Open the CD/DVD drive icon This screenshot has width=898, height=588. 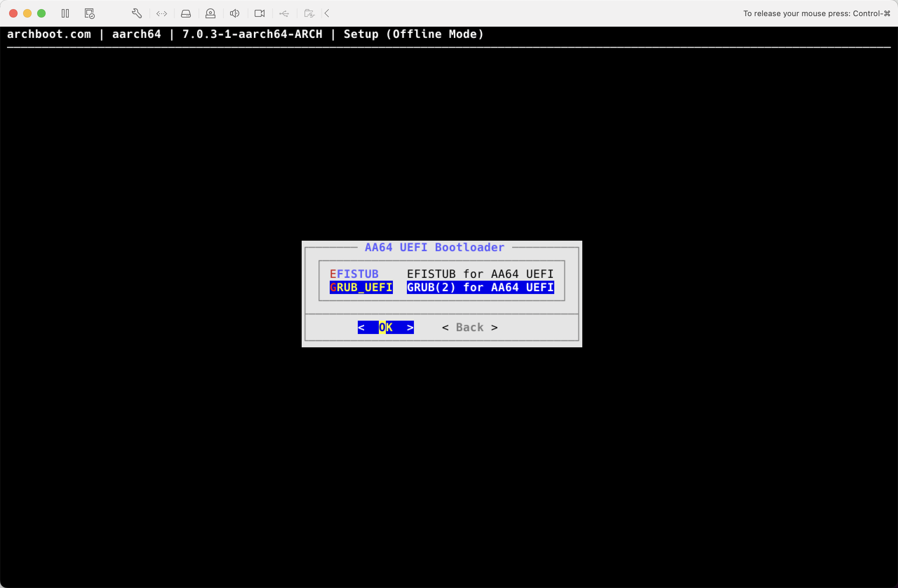tap(210, 14)
